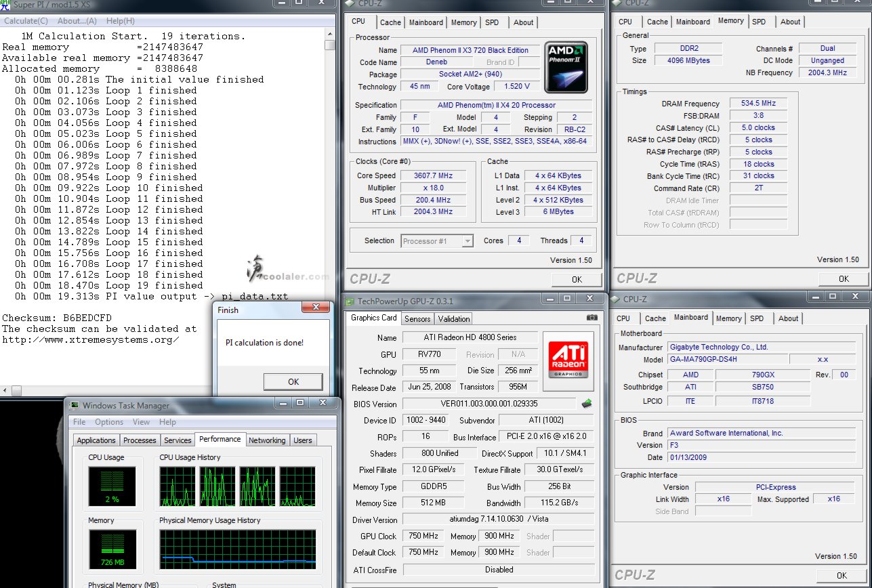Click the Windows Task Manager title icon
This screenshot has width=872, height=588.
point(74,406)
